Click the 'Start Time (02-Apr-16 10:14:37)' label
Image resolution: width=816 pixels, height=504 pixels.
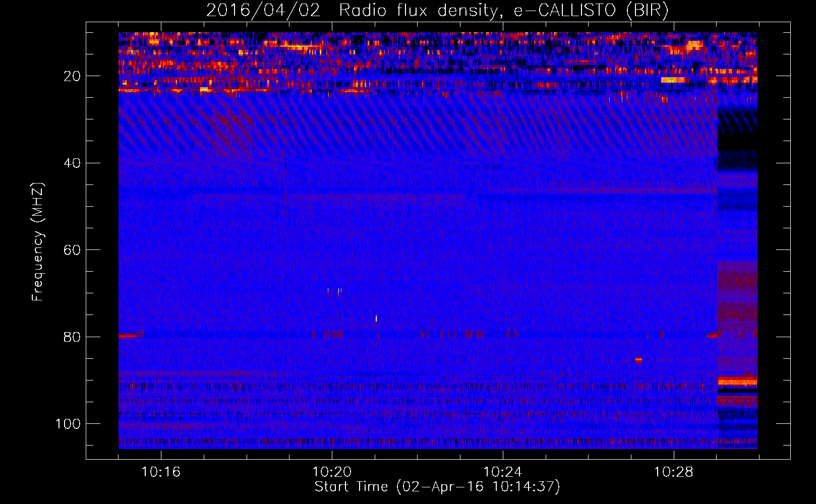click(437, 487)
